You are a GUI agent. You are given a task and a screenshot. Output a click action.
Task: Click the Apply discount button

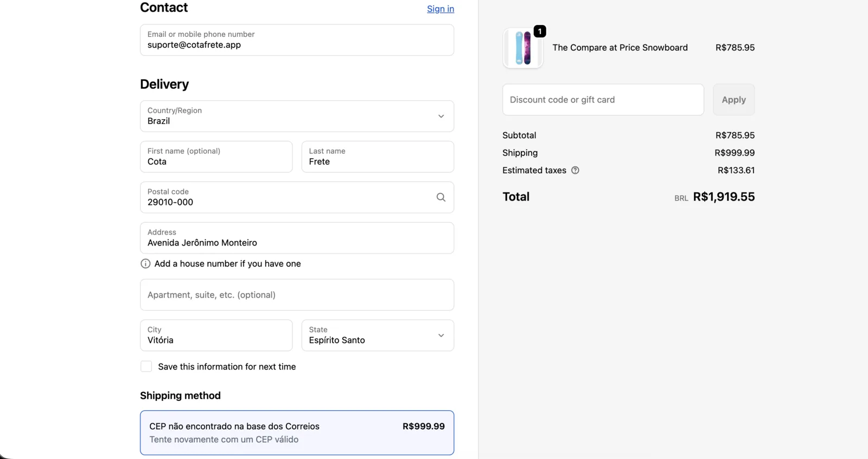733,100
